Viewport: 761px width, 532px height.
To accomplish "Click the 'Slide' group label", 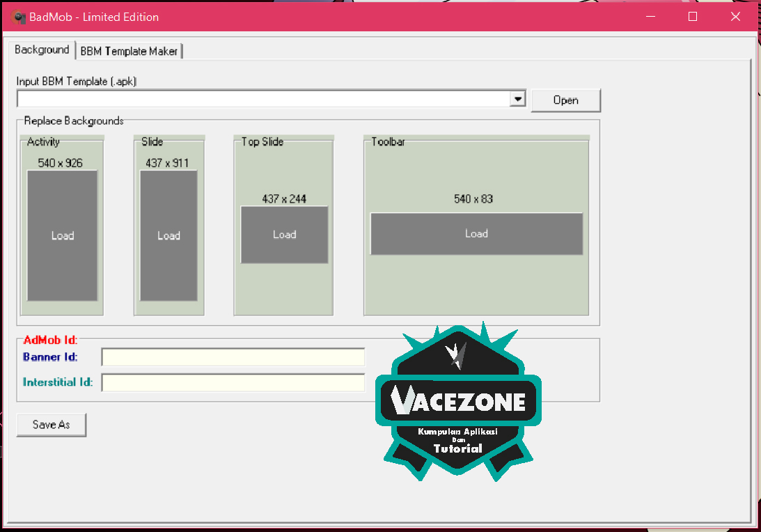I will 152,142.
